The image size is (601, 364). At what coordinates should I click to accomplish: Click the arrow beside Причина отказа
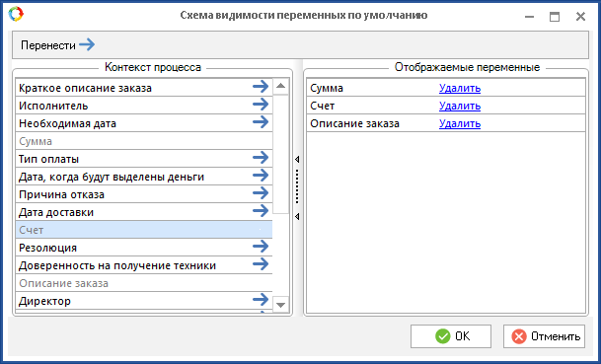[261, 193]
